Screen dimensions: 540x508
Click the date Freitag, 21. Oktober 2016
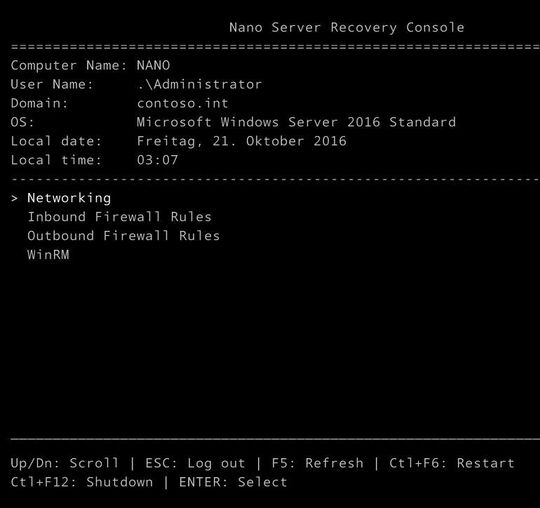241,142
